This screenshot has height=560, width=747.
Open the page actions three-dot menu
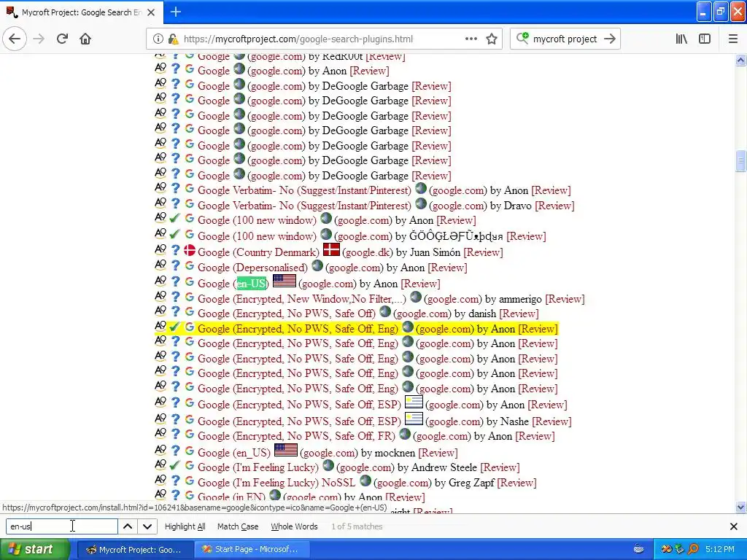click(471, 39)
